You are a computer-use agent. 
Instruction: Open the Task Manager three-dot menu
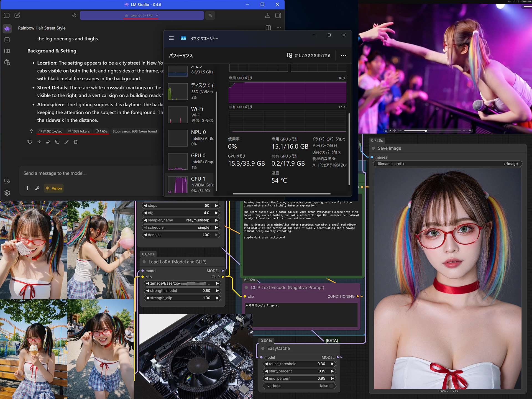[344, 55]
